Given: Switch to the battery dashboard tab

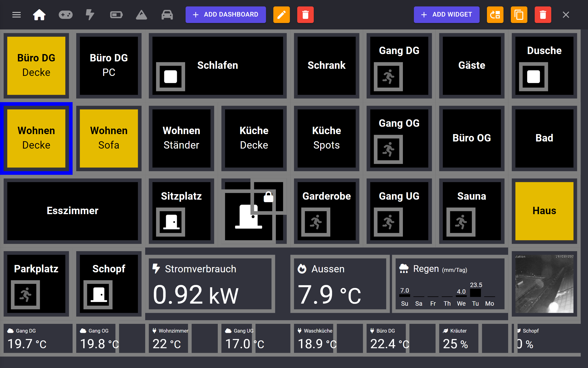Looking at the screenshot, I should click(x=116, y=15).
